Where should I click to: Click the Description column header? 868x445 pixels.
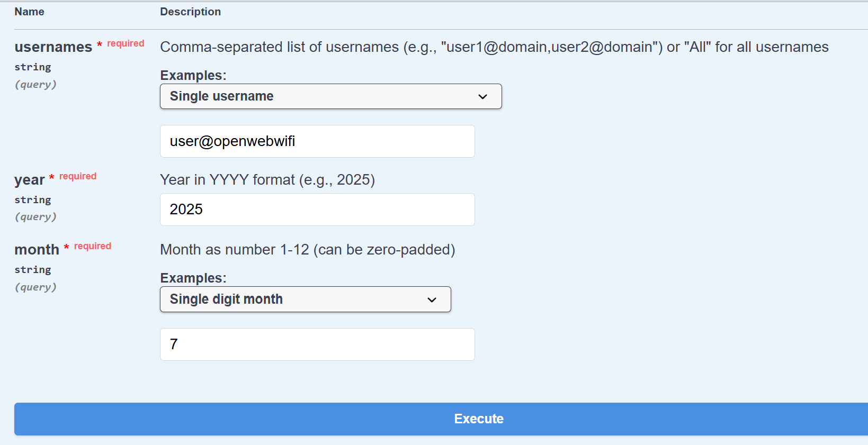click(x=190, y=12)
